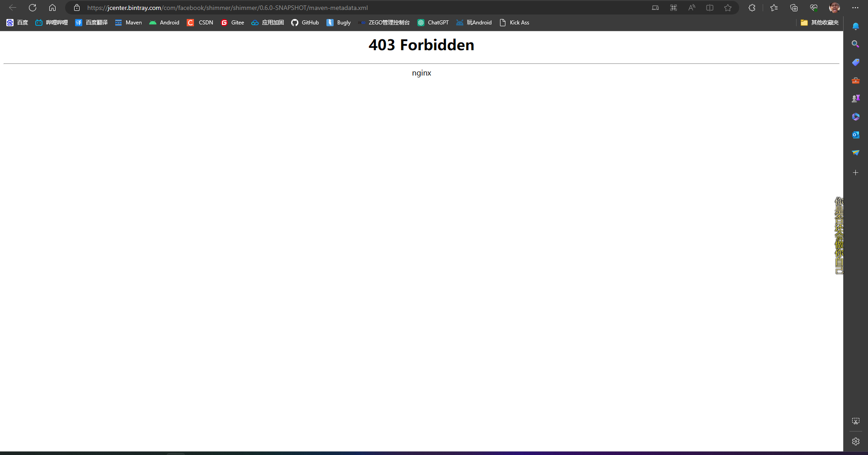Open notifications bell in Edge sidebar
868x455 pixels.
coord(856,26)
